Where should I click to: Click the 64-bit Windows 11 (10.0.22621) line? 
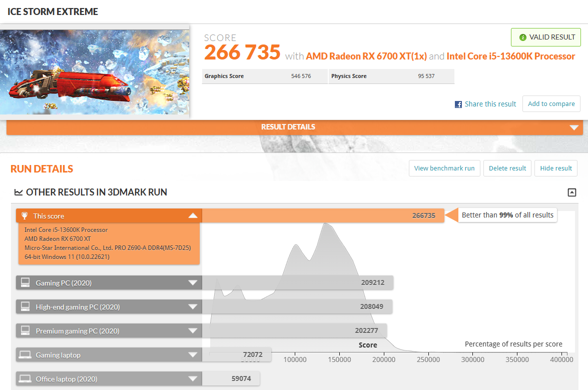pyautogui.click(x=67, y=257)
